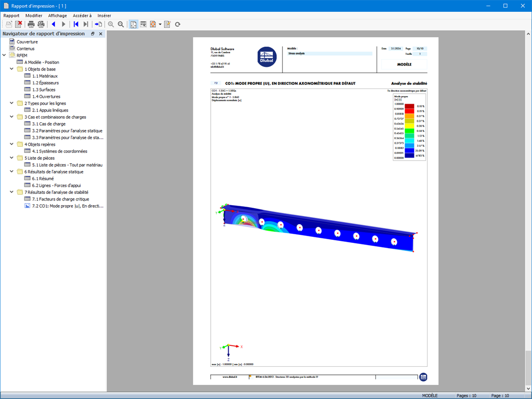Collapse 7 Résultats de l'analyse de stabilité folder
532x399 pixels.
tap(12, 192)
